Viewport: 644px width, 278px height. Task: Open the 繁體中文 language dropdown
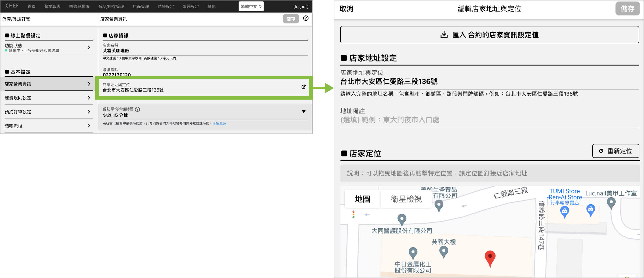(251, 6)
